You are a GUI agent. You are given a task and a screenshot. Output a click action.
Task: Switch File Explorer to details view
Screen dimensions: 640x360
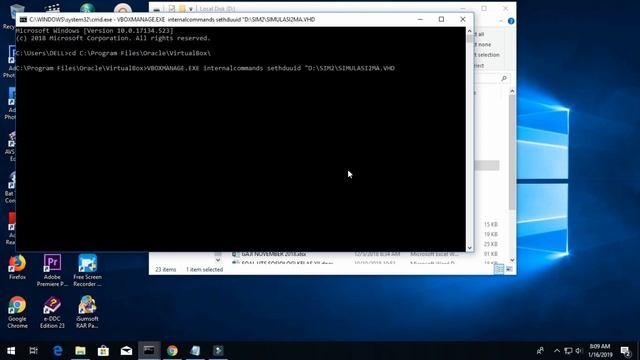pos(499,269)
